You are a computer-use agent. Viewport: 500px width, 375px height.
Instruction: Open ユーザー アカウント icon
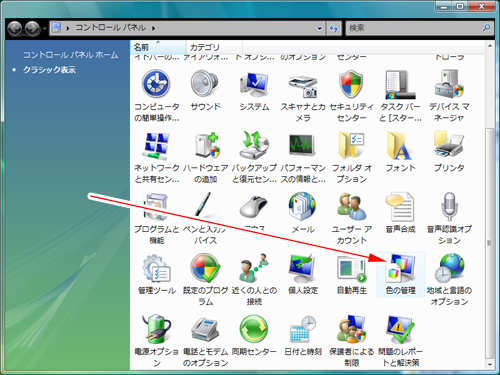[x=351, y=207]
